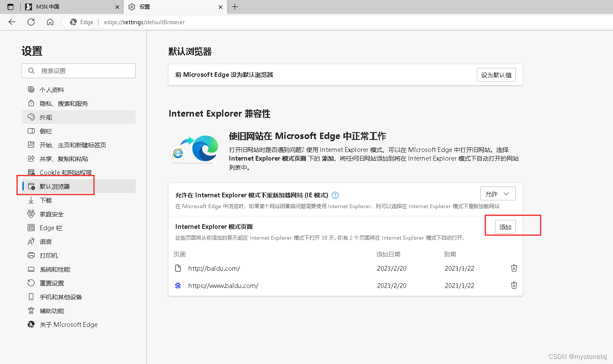Click the address bar URL field
The height and width of the screenshot is (364, 613).
tap(144, 22)
